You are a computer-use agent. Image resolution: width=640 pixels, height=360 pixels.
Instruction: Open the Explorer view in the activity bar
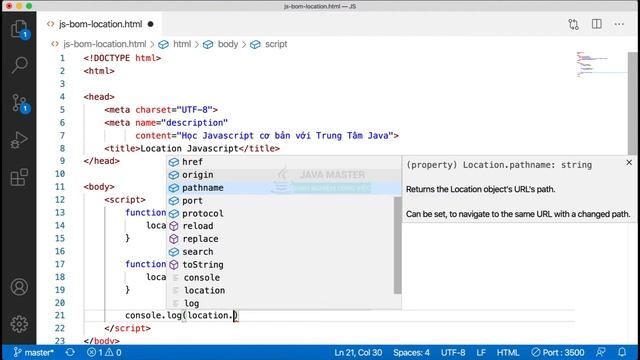19,29
